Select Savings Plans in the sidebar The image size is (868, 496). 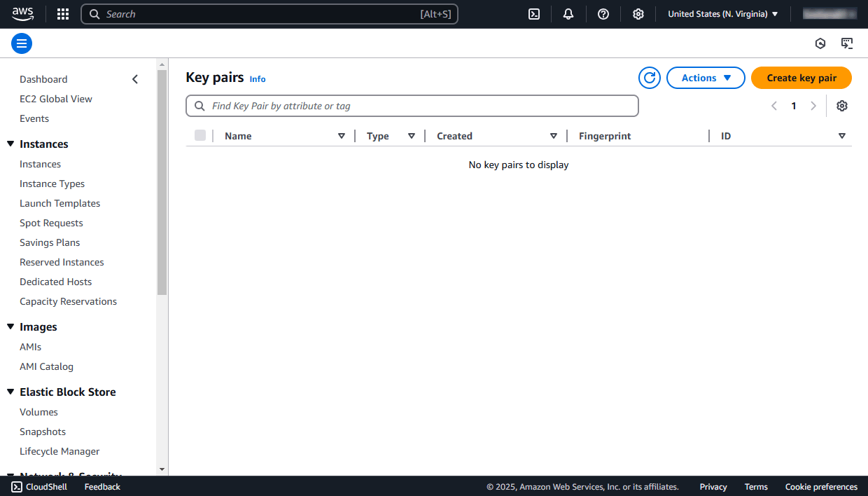click(49, 242)
